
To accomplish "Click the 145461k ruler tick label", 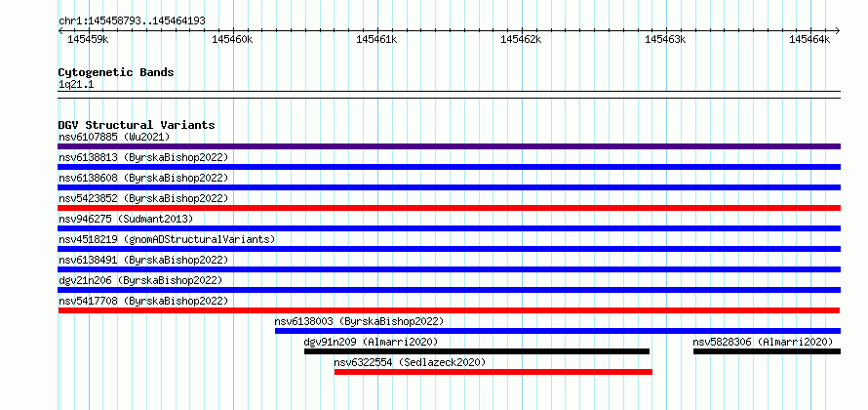I will pyautogui.click(x=377, y=39).
